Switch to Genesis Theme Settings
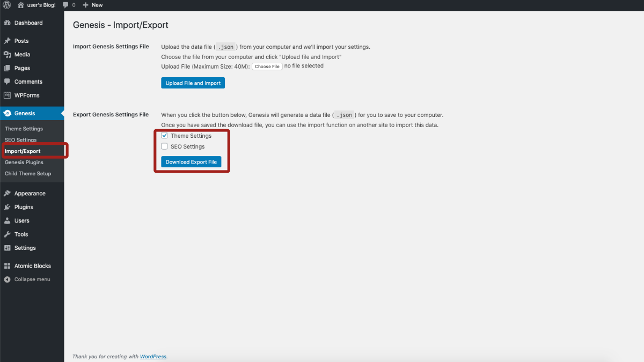This screenshot has width=644, height=362. pyautogui.click(x=24, y=128)
